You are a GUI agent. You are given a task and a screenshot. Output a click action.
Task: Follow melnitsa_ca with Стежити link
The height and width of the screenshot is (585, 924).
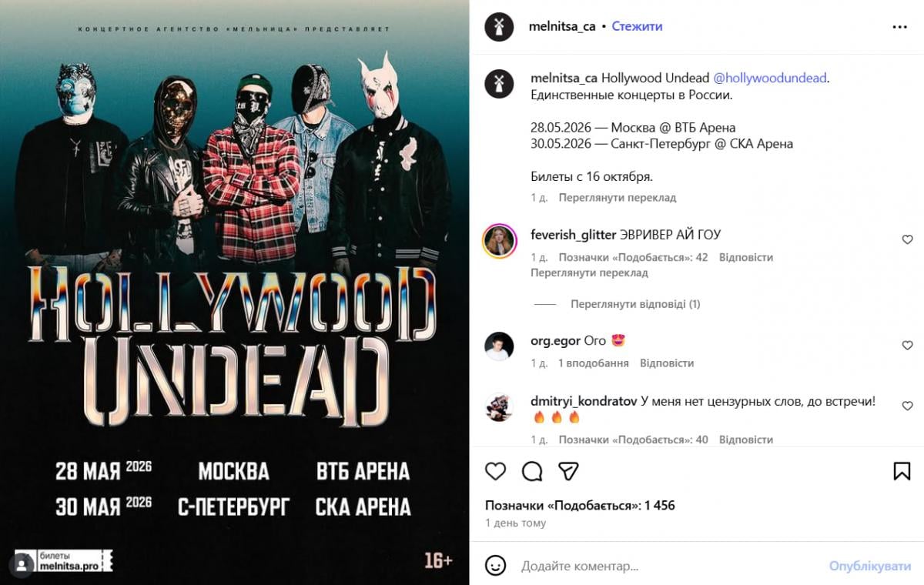coord(637,26)
